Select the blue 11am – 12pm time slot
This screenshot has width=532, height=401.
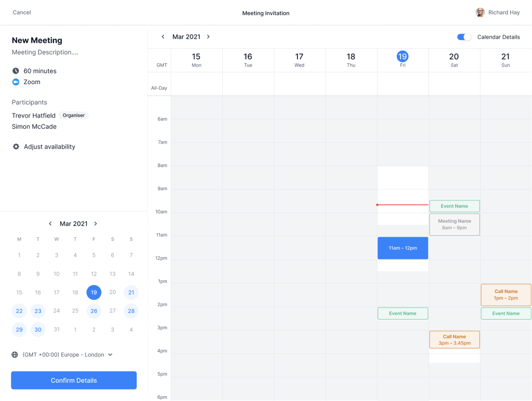click(402, 248)
